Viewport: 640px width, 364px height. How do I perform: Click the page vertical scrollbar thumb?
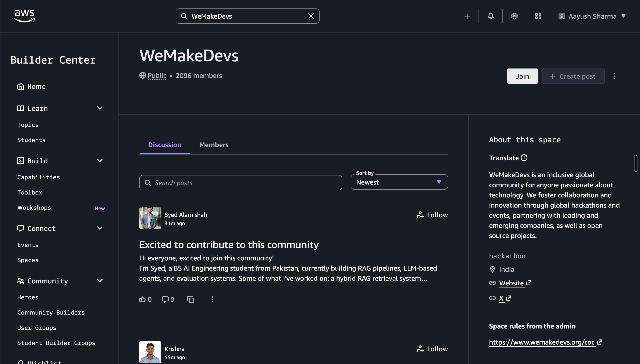click(635, 163)
